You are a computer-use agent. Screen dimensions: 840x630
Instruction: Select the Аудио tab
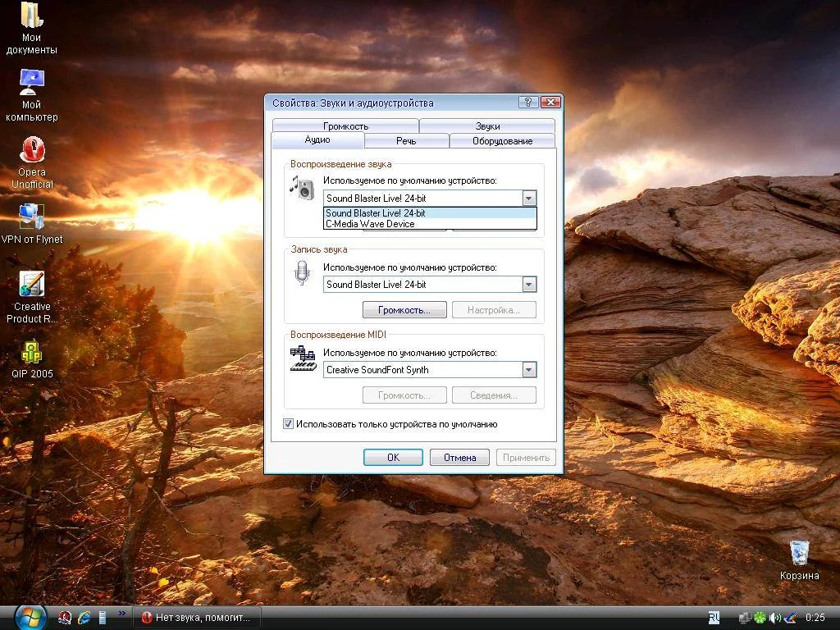point(317,139)
